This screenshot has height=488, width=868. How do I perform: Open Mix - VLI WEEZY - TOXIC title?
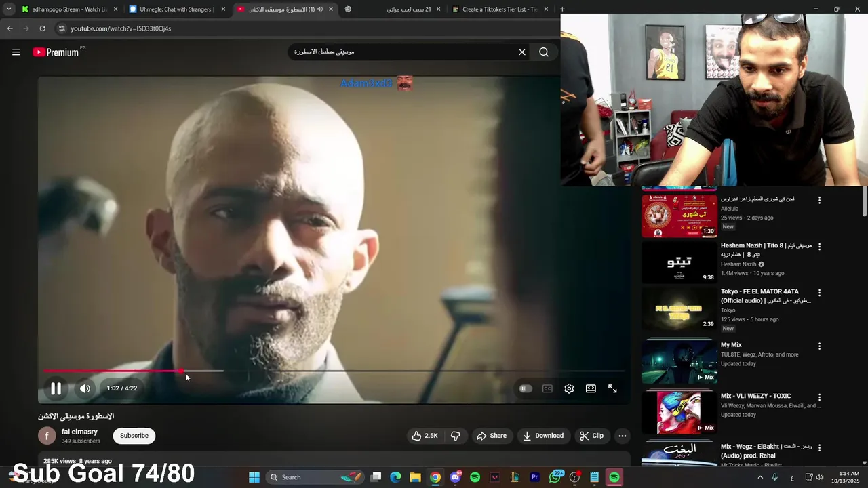(755, 396)
